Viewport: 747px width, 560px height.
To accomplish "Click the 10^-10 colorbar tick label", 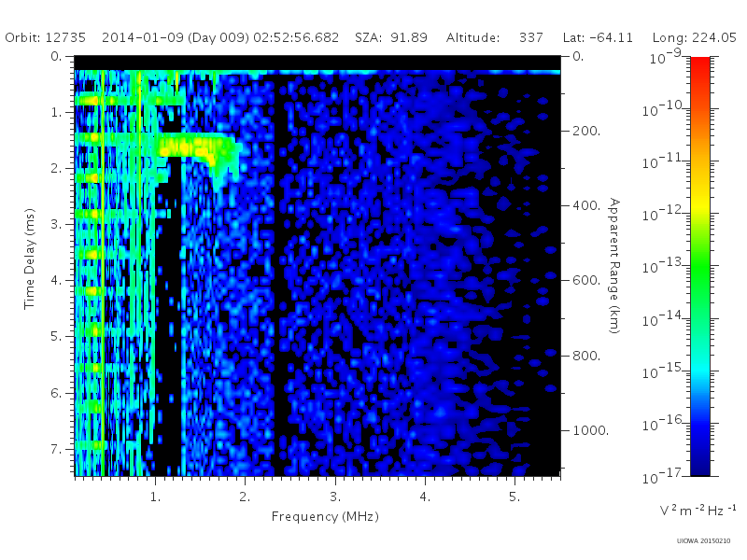I will 664,110.
